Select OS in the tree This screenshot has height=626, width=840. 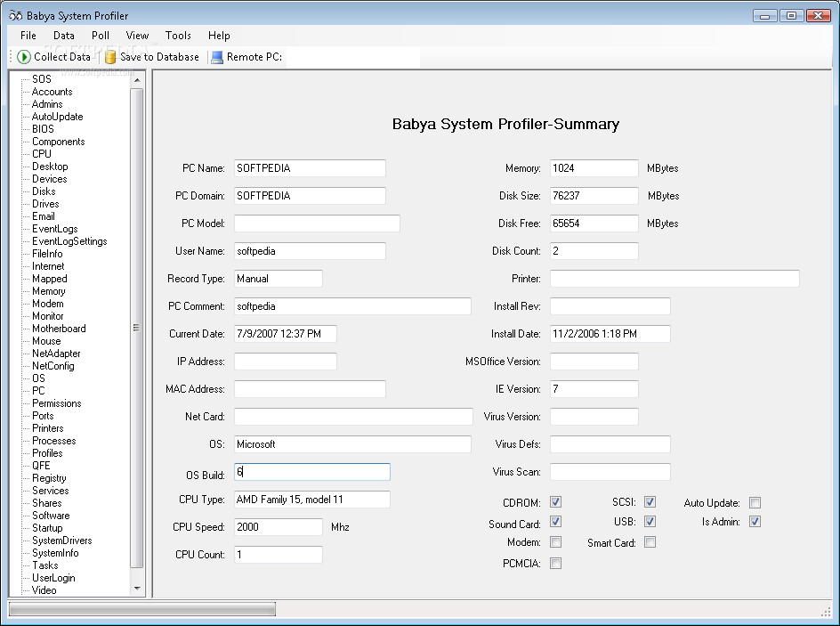(x=38, y=378)
